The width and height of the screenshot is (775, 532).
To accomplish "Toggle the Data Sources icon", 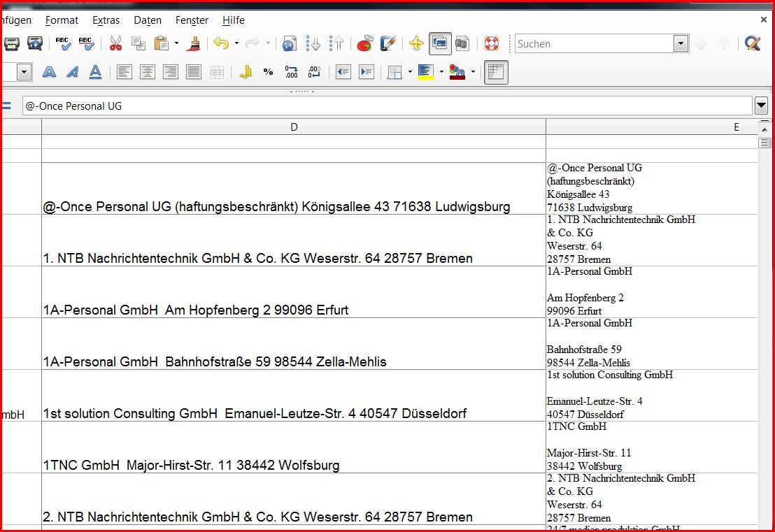I will point(462,43).
